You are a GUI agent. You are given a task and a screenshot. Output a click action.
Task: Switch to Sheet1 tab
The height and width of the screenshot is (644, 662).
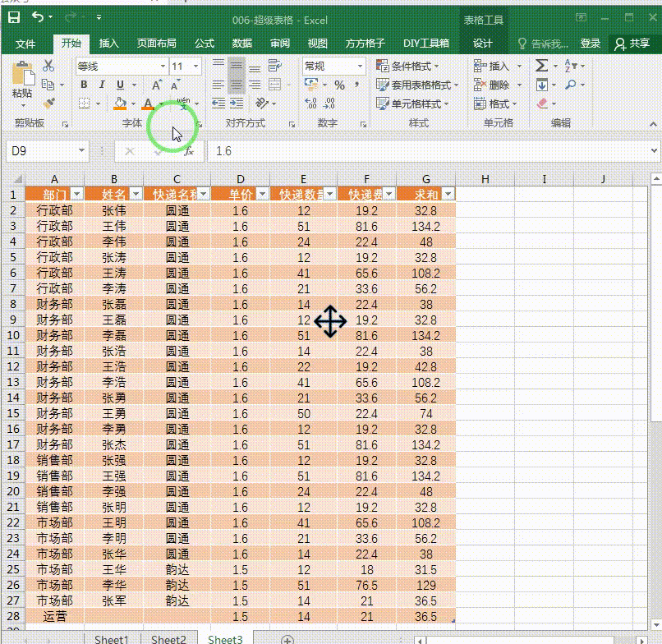tap(112, 638)
